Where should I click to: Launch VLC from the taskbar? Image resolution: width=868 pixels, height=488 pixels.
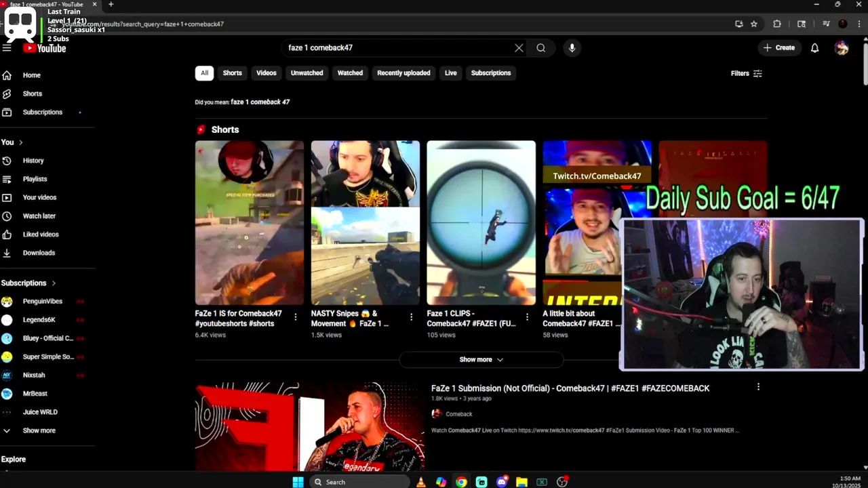[x=421, y=482]
